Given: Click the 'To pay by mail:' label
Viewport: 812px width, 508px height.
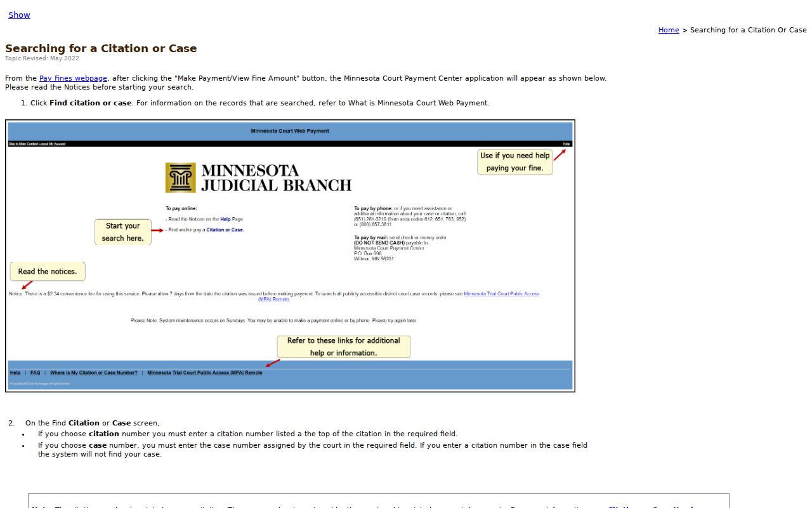Looking at the screenshot, I should tap(371, 237).
